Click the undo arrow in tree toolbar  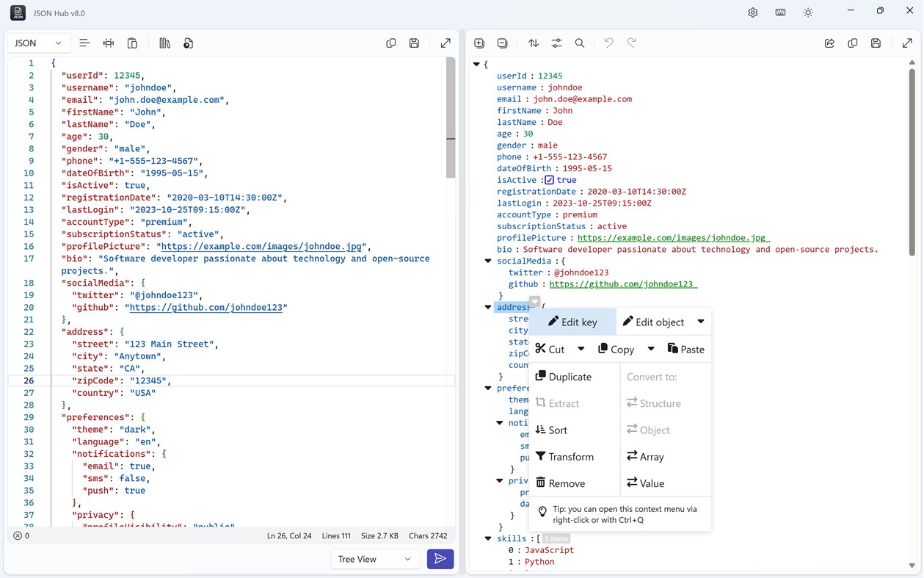tap(608, 43)
